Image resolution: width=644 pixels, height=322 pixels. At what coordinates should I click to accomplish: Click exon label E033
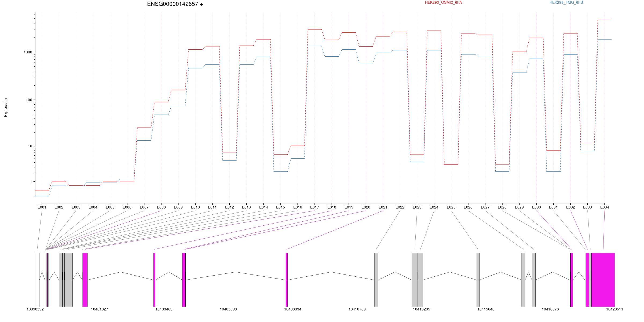[x=587, y=207]
